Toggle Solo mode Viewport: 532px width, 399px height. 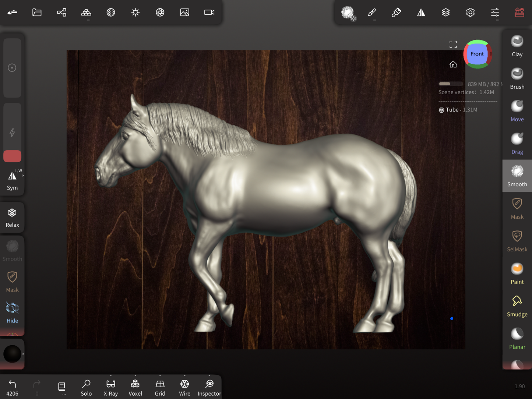86,388
